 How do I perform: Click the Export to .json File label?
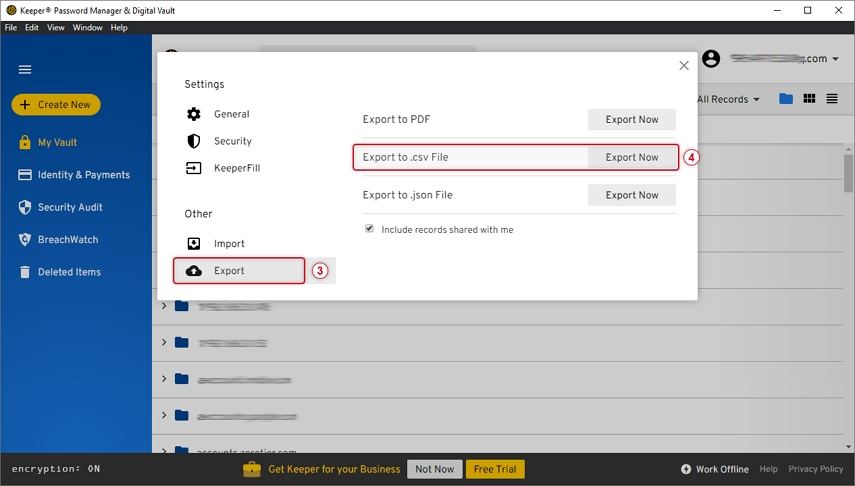tap(407, 195)
